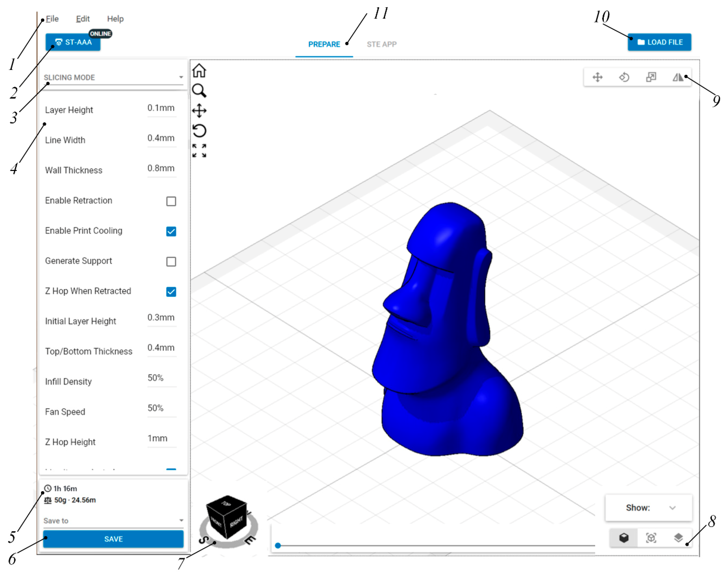728x578 pixels.
Task: Enable Retraction checkbox
Action: 171,201
